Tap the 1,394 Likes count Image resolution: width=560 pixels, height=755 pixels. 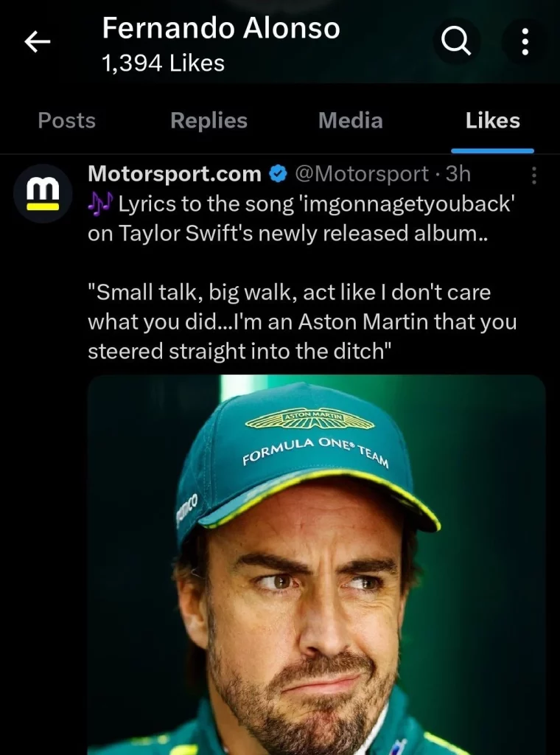tap(163, 63)
